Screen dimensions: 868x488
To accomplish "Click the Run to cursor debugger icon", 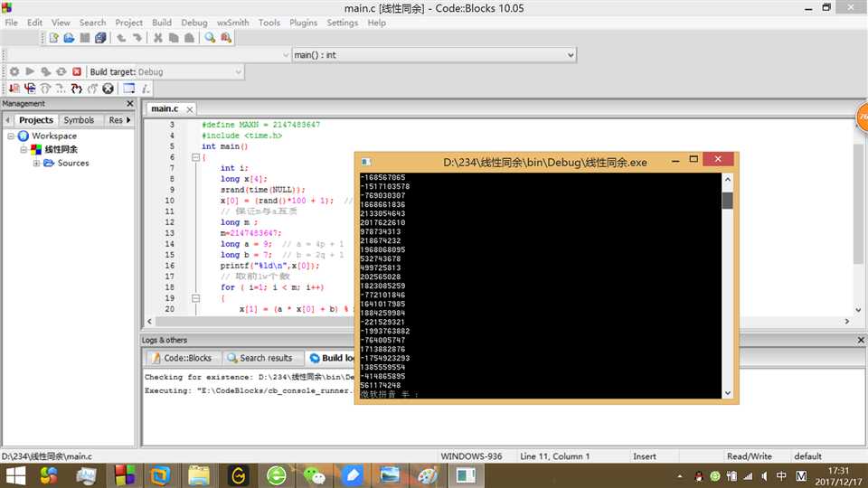I will coord(30,89).
